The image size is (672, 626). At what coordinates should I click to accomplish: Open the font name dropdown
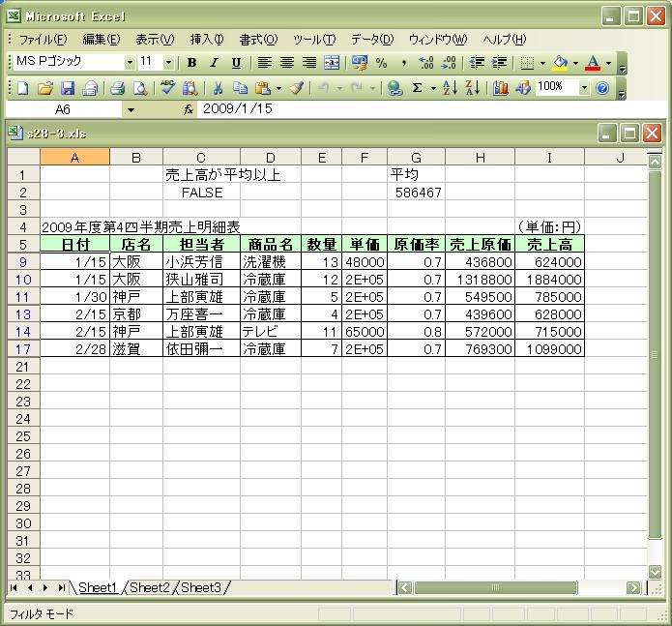(130, 63)
